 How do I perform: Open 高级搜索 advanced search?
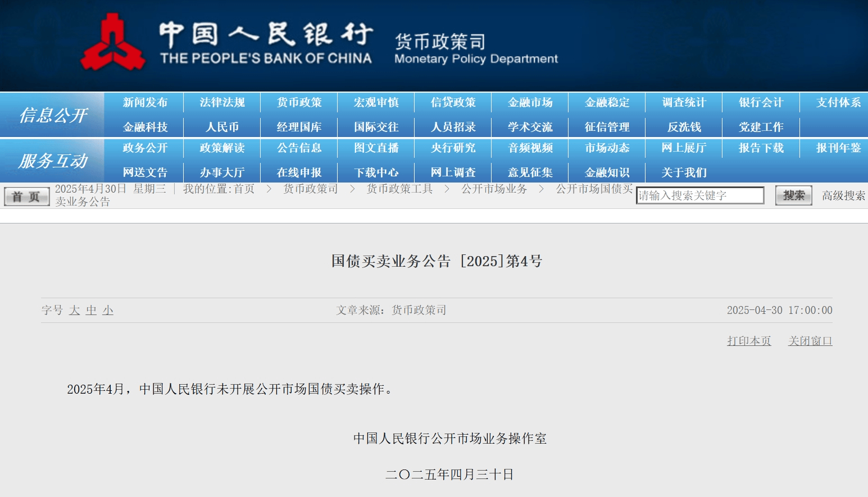point(843,195)
